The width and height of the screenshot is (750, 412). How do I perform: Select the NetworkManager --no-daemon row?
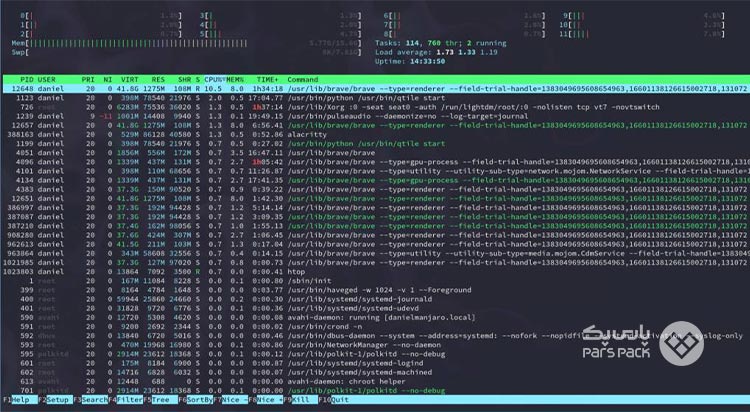pyautogui.click(x=376, y=345)
